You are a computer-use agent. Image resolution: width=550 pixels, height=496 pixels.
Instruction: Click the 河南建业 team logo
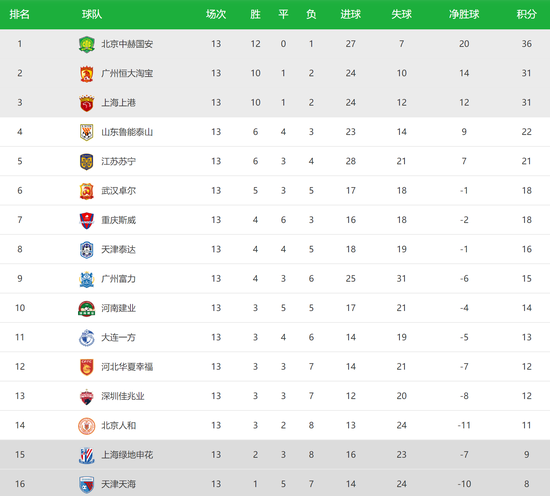(86, 308)
